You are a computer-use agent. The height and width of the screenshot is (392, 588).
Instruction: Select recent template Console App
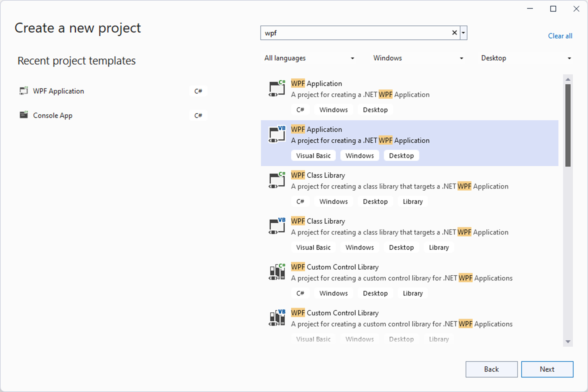53,116
